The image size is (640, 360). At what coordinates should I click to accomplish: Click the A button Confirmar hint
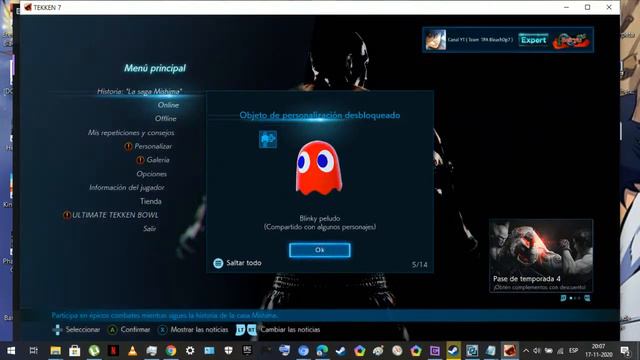112,330
